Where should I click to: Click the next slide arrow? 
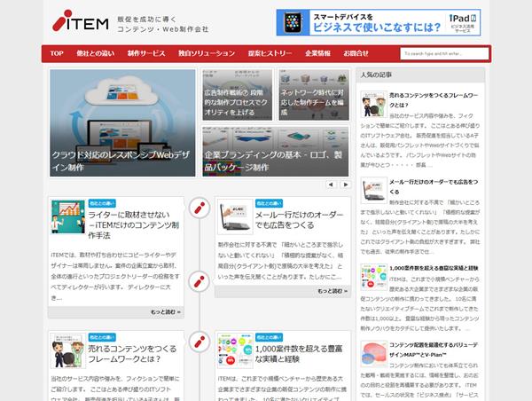pyautogui.click(x=346, y=185)
